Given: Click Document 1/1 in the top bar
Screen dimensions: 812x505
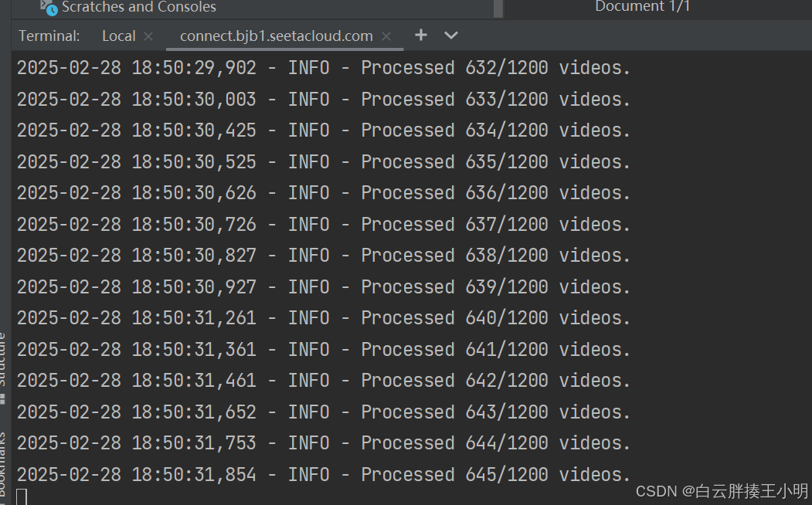Looking at the screenshot, I should coord(642,7).
